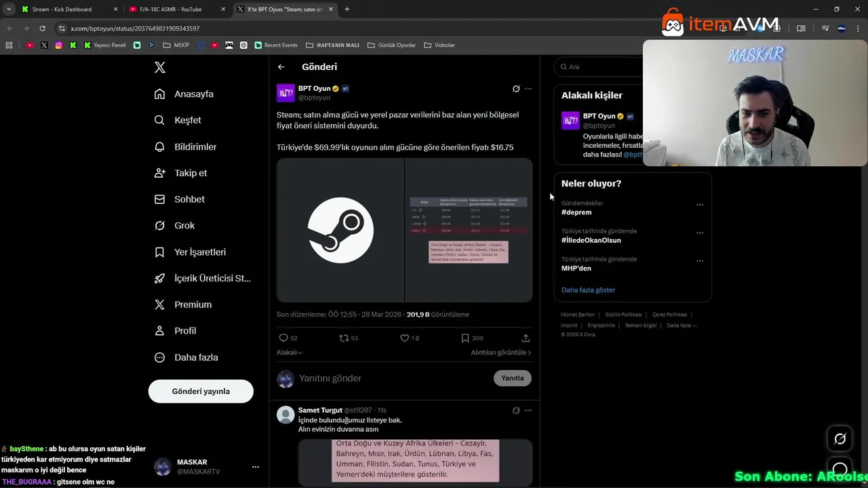Image resolution: width=868 pixels, height=488 pixels.
Task: Open the Steam logo image in post
Action: 340,230
